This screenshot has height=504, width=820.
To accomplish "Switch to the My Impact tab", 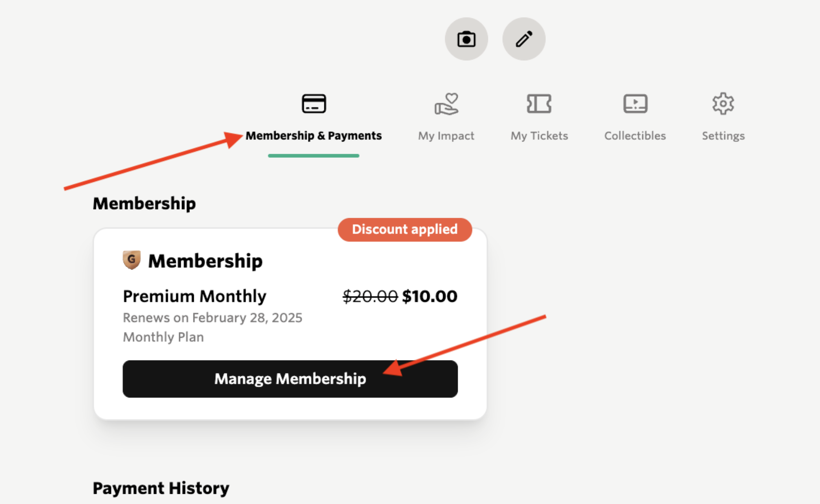I will [x=446, y=136].
